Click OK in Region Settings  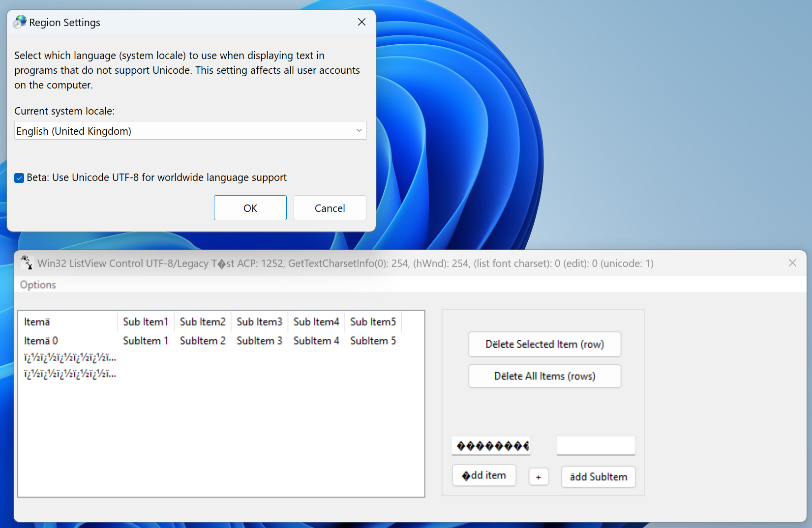(x=250, y=208)
